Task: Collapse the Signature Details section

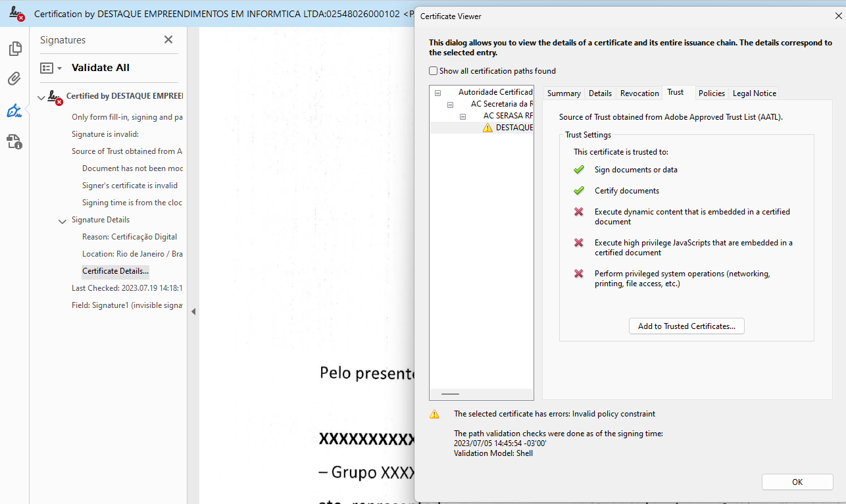Action: pos(62,221)
